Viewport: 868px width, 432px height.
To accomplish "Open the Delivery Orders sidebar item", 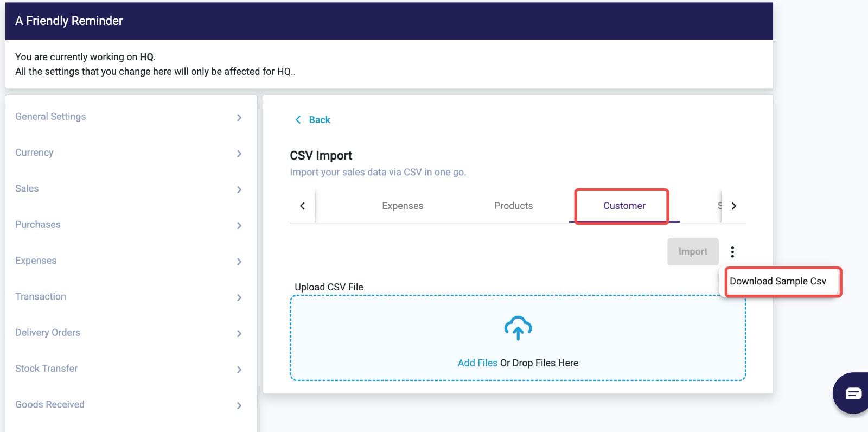I will click(129, 333).
